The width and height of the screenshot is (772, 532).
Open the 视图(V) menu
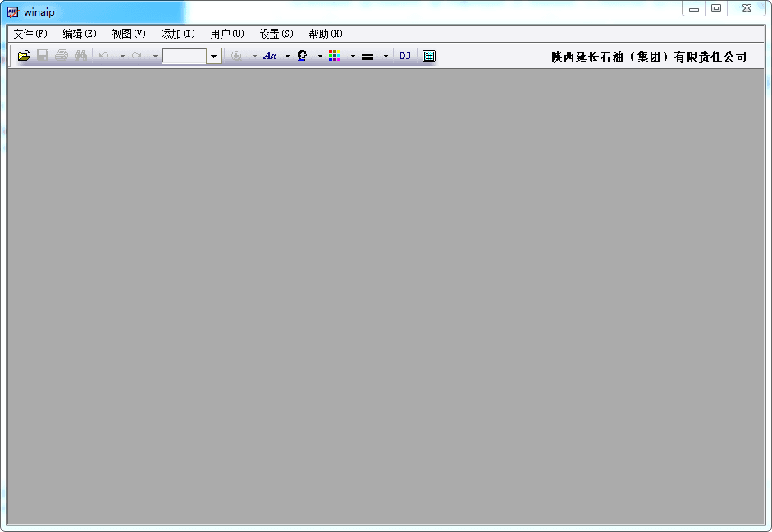coord(129,34)
